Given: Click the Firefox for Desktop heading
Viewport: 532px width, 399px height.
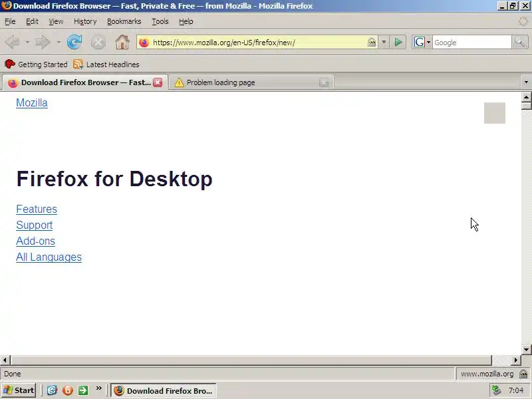Looking at the screenshot, I should click(114, 179).
